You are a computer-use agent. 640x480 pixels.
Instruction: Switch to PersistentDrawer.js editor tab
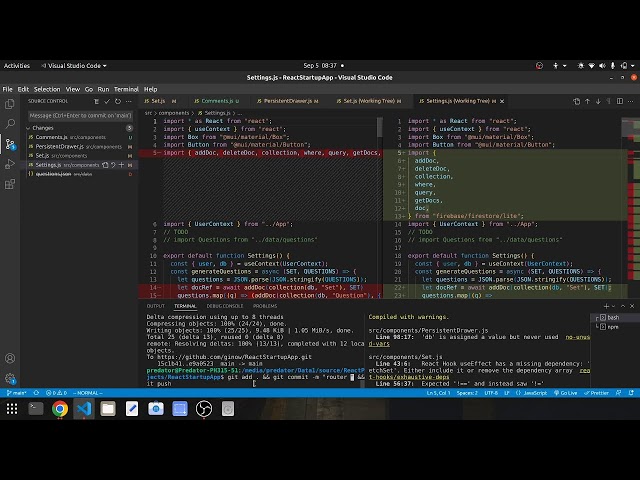tap(288, 101)
